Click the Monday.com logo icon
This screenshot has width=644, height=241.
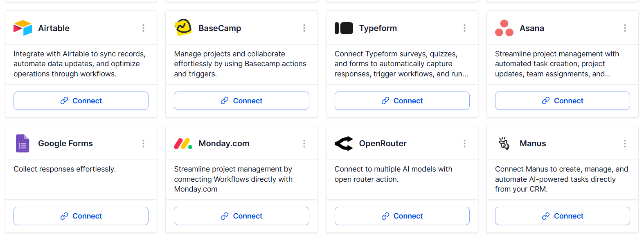point(183,143)
